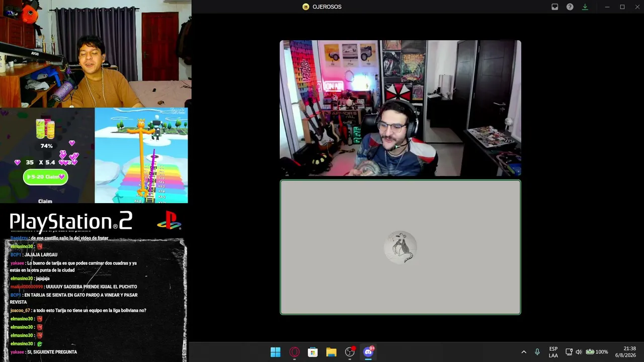Minimize the Discord window
644x362 pixels.
coord(607,7)
